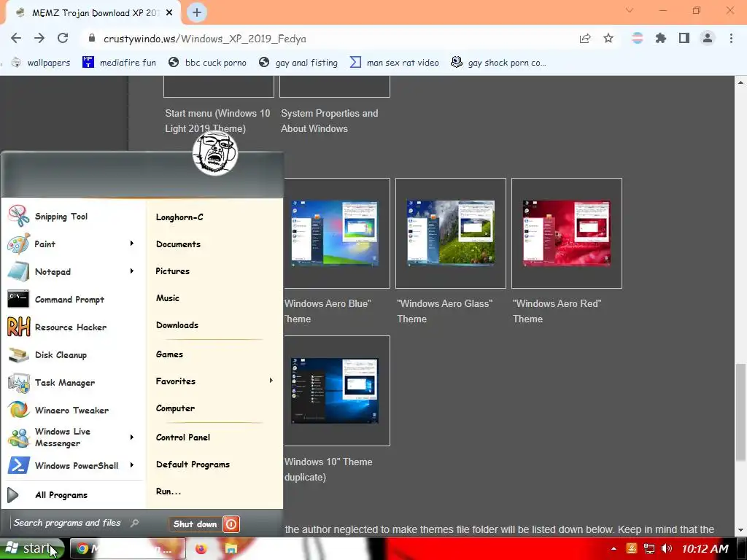Open Documents from start menu

coord(178,244)
